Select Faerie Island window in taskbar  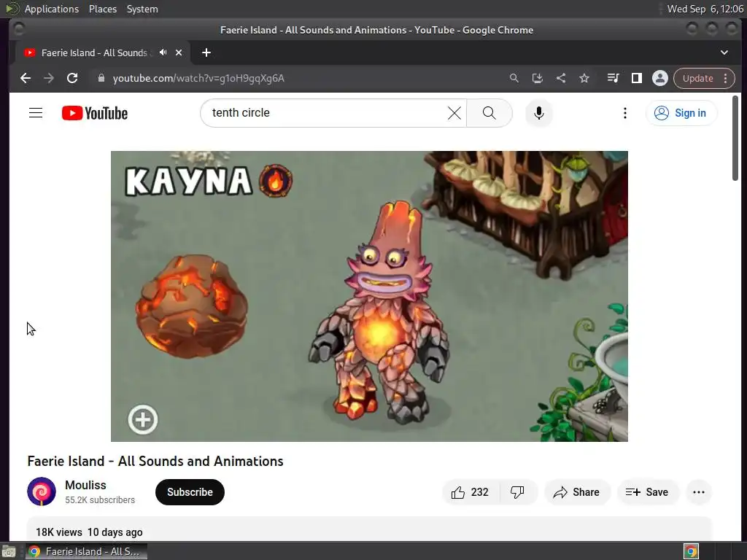[x=86, y=551]
